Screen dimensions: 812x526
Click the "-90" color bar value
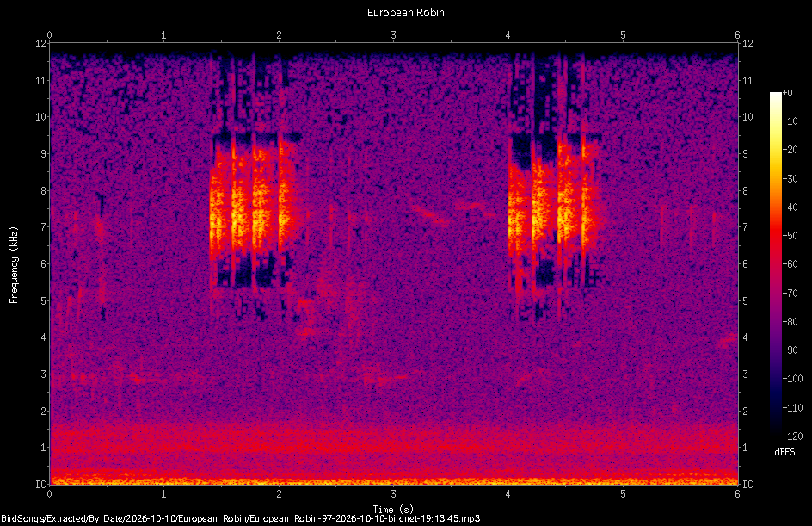[790, 350]
